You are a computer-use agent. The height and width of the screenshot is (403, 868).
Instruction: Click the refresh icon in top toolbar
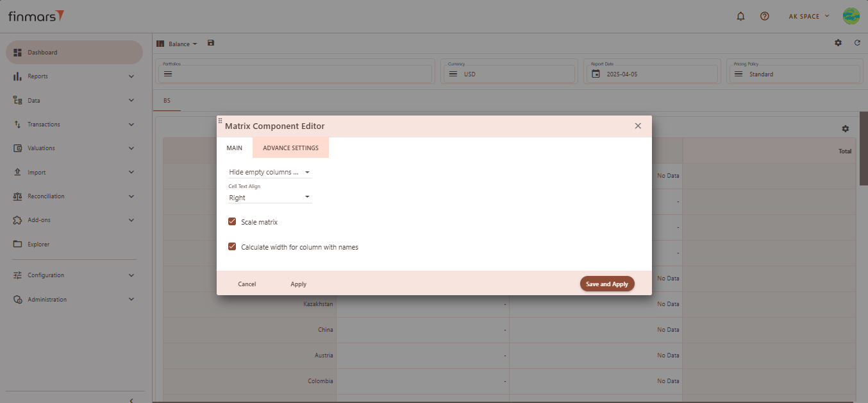coord(857,43)
